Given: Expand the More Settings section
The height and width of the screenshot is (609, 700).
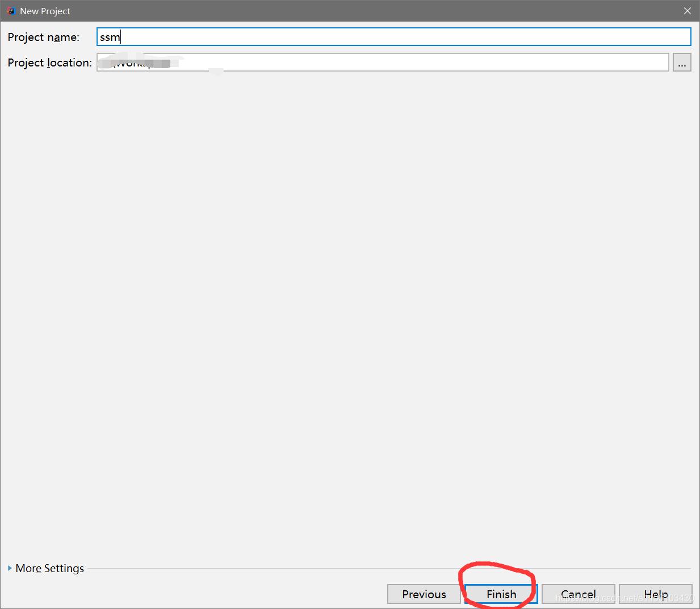Looking at the screenshot, I should [x=45, y=568].
